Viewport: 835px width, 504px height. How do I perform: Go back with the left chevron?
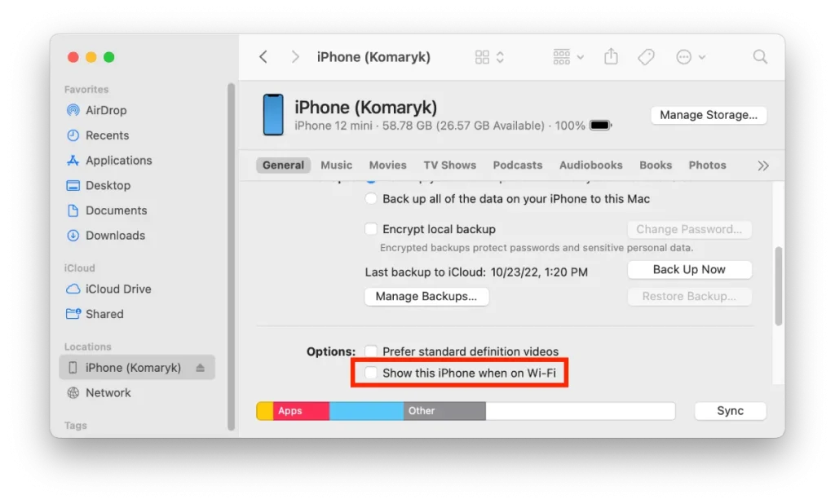(263, 57)
